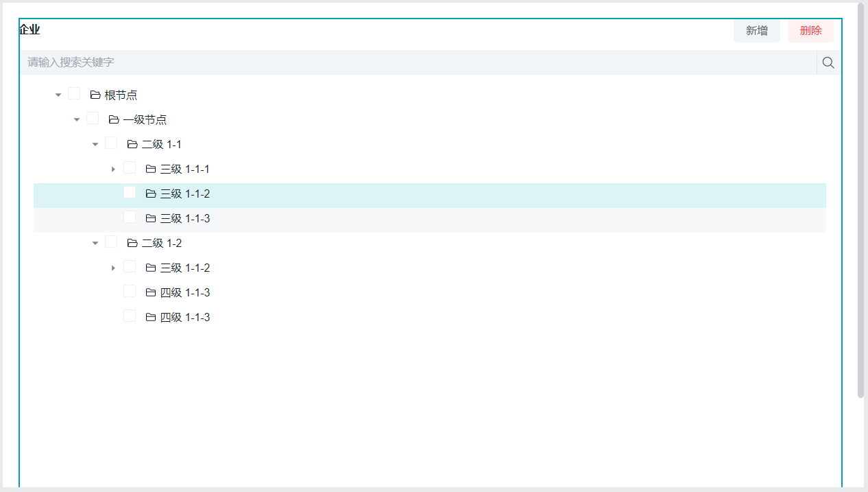Click the search magnifier icon

coord(828,62)
